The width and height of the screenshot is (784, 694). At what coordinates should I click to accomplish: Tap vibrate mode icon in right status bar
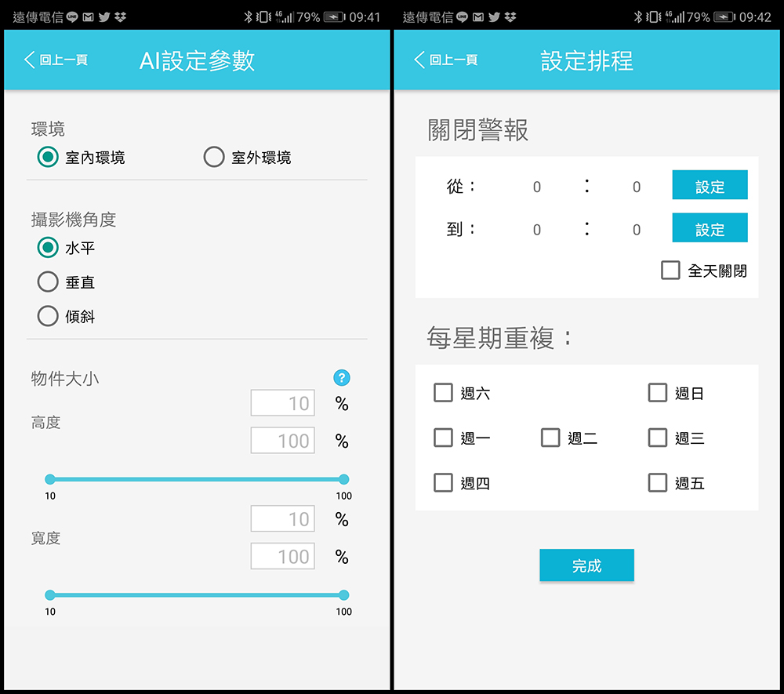point(654,17)
